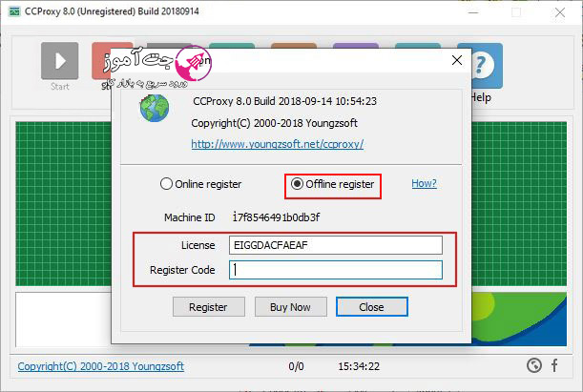This screenshot has height=392, width=583.
Task: Open the Help icon in CCProxy toolbar
Action: pos(487,66)
